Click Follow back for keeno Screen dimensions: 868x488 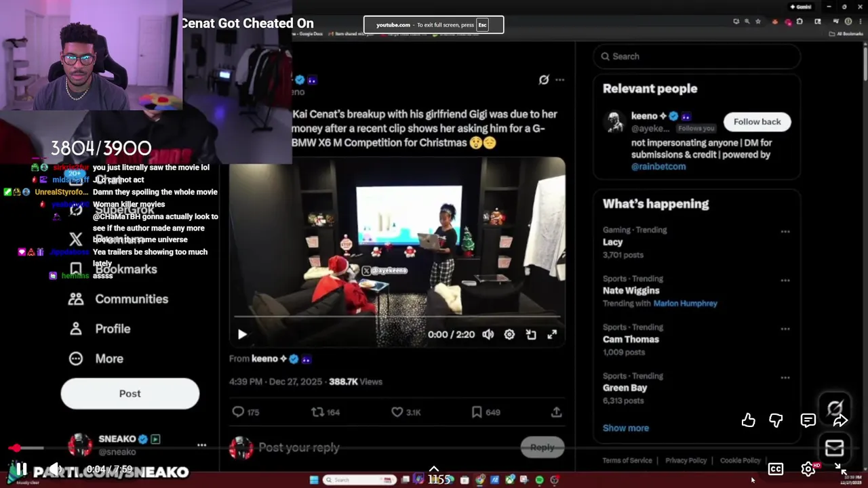[757, 121]
